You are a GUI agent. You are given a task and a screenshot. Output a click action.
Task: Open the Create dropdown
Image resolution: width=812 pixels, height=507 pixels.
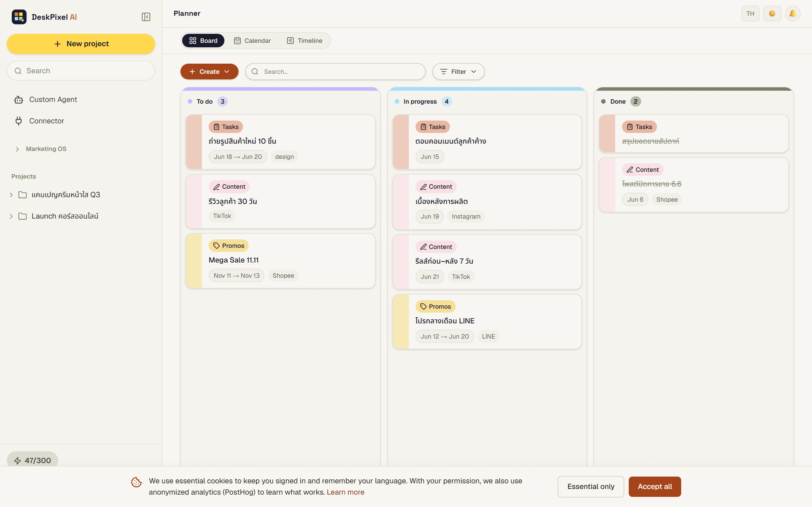click(209, 72)
